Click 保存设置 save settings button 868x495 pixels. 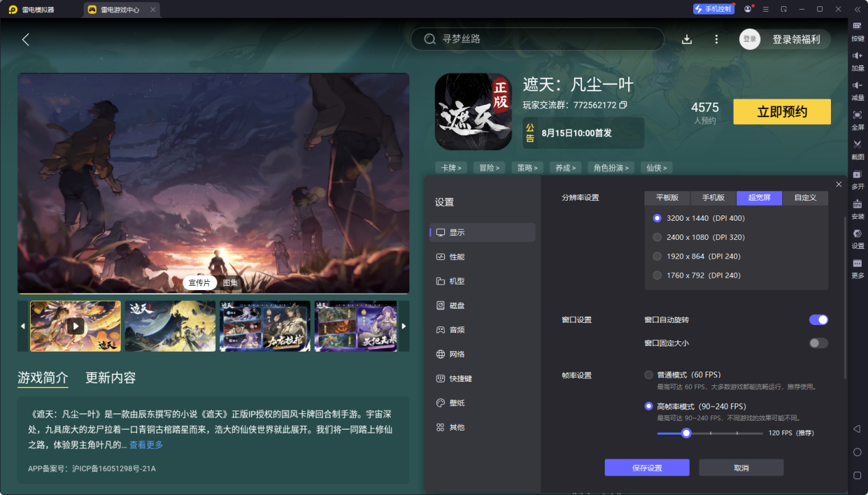647,468
